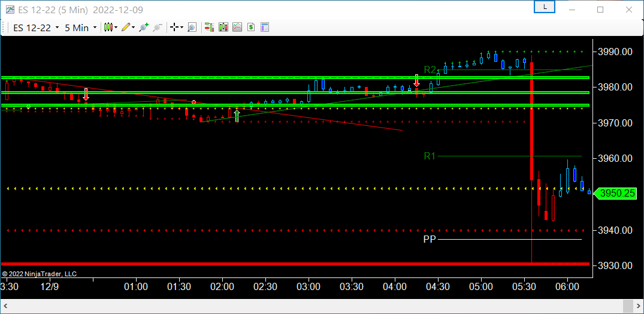Select the large red candle at 05:35

point(531,121)
